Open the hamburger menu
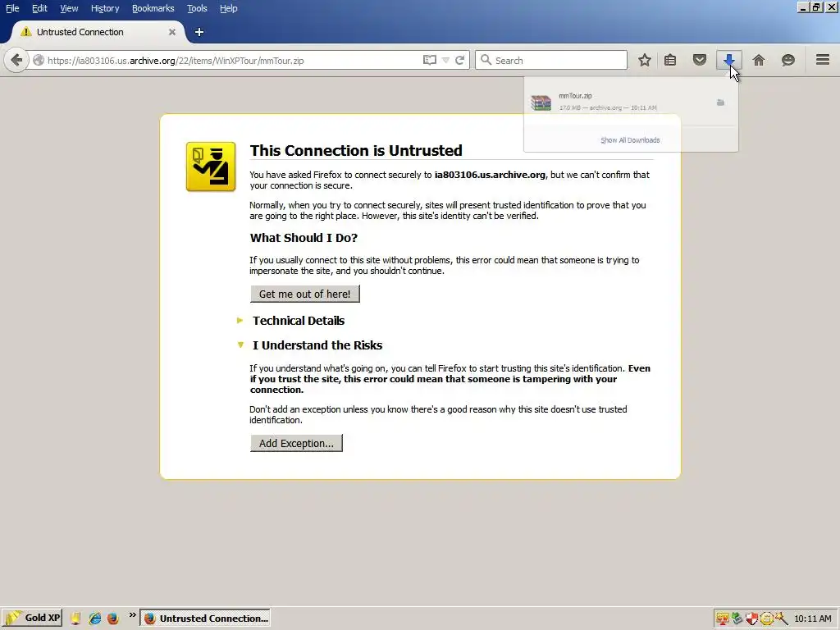The width and height of the screenshot is (840, 630). (823, 59)
